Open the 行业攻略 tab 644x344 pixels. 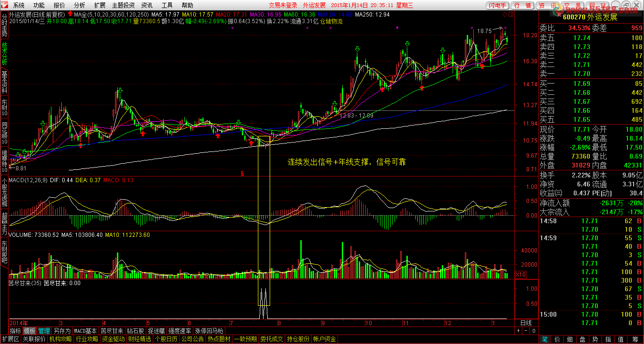87,339
